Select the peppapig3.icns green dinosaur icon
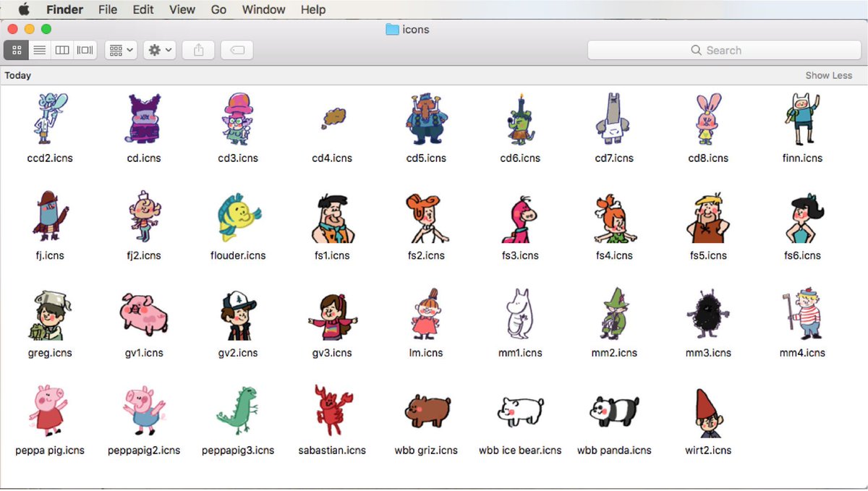Image resolution: width=868 pixels, height=491 pixels. (x=238, y=411)
